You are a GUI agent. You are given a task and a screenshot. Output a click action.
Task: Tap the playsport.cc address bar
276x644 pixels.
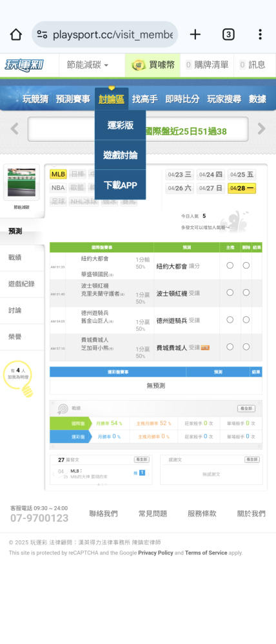coord(105,35)
